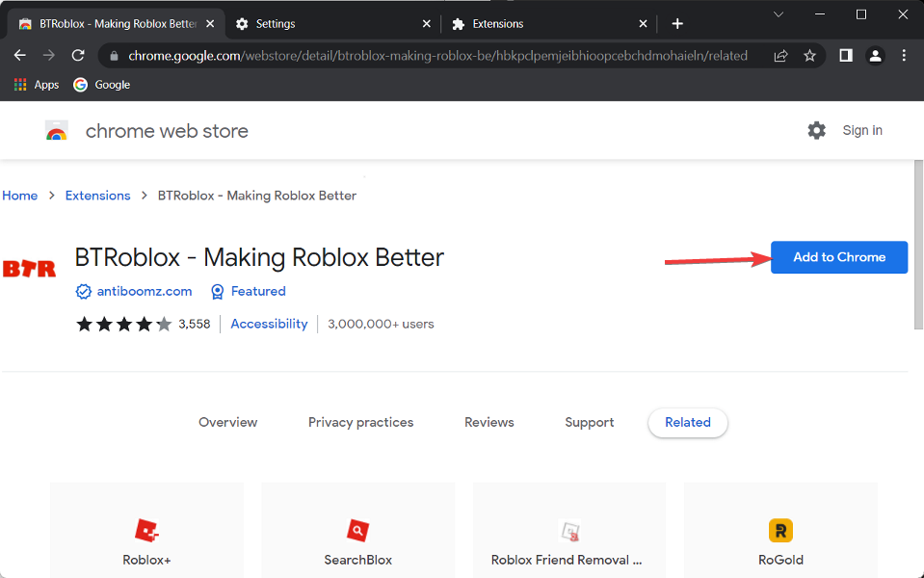Open the Roblox+ extension icon
Viewport: 924px width, 578px height.
coord(146,530)
